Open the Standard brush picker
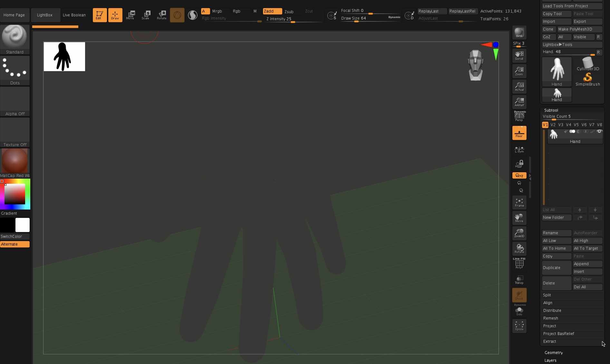Image resolution: width=610 pixels, height=364 pixels. click(x=15, y=40)
